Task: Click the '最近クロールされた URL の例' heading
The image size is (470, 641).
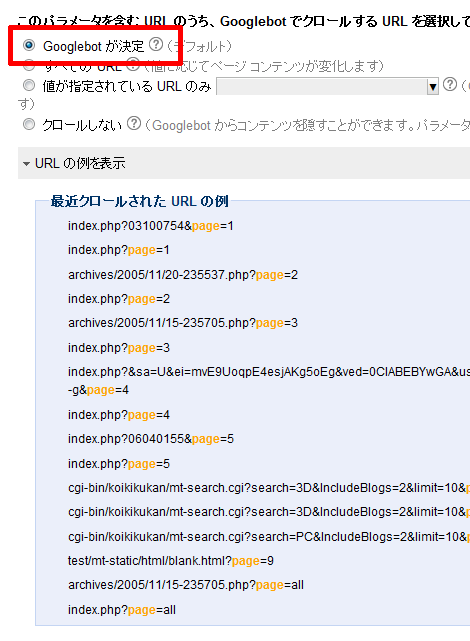Action: point(139,201)
